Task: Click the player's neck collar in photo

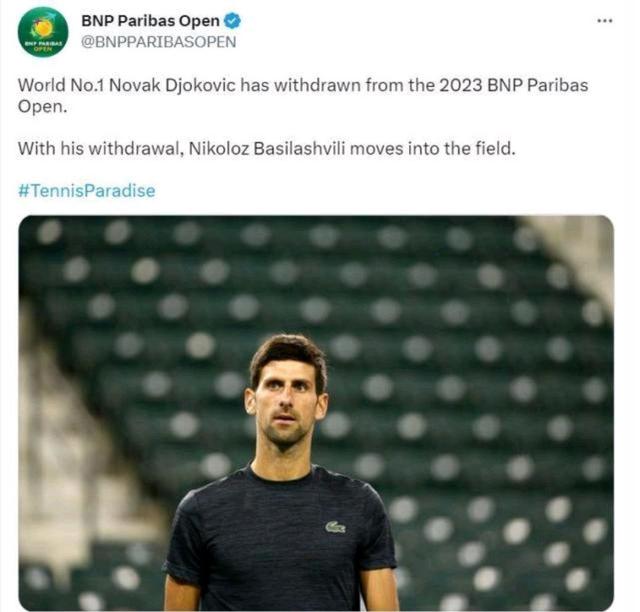Action: [x=282, y=474]
